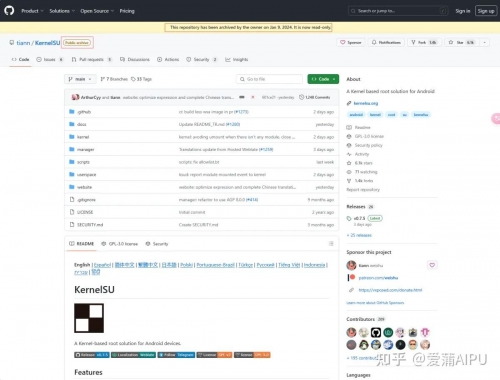Click the Sponsor heart button
This screenshot has width=500, height=380.
click(x=351, y=42)
